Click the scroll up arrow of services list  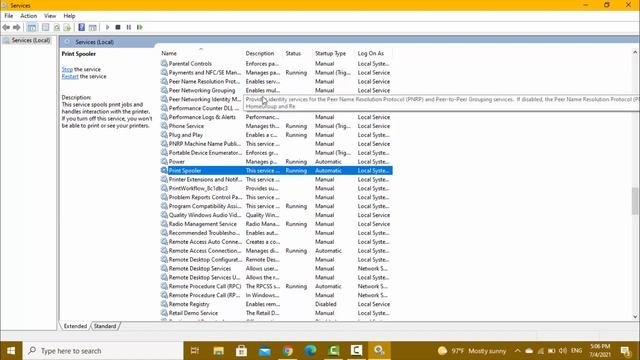pyautogui.click(x=635, y=52)
